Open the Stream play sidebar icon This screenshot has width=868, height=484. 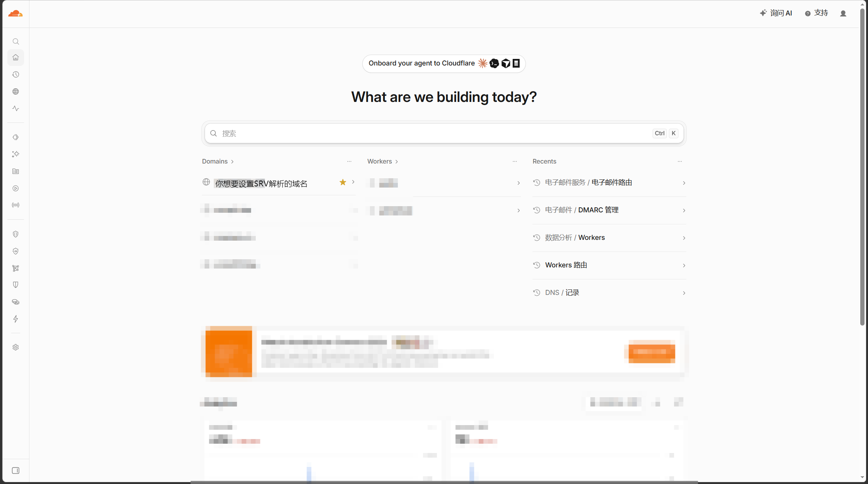pos(15,188)
